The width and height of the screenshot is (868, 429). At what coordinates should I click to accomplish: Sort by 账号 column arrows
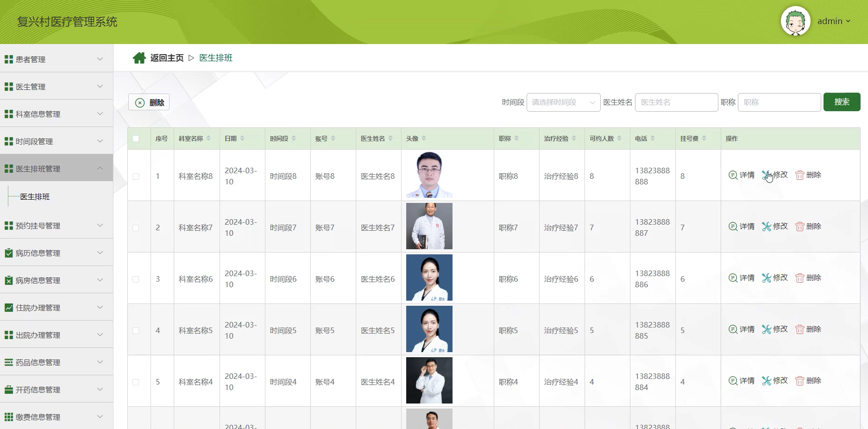click(x=333, y=139)
